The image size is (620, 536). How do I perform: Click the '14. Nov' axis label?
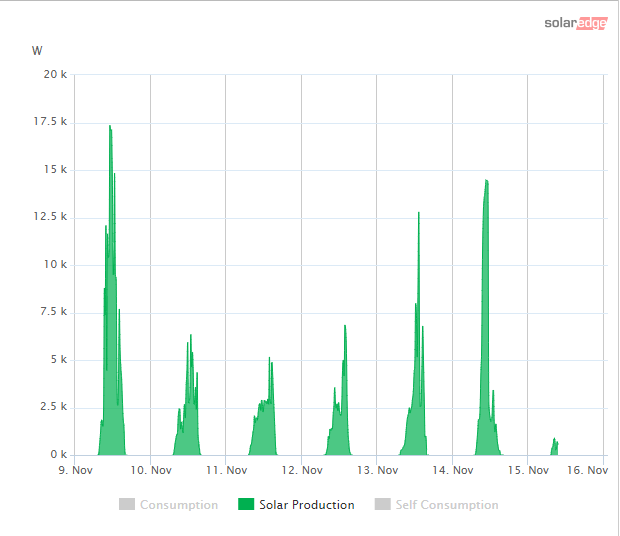453,470
